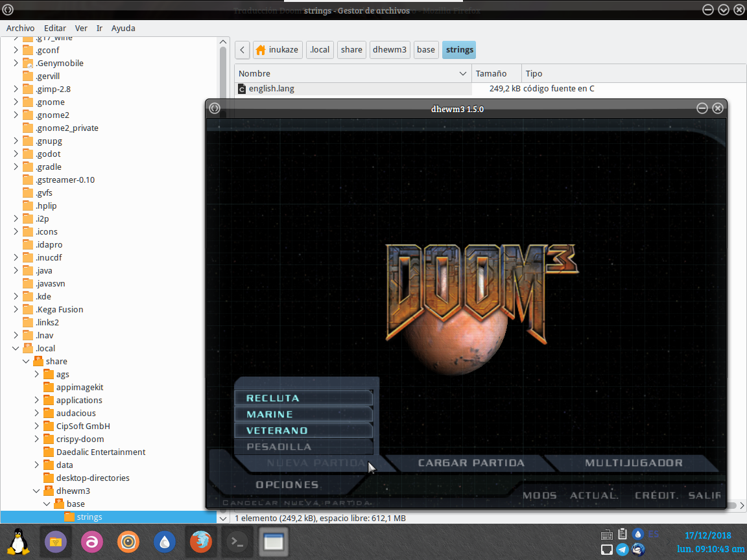This screenshot has height=560, width=747.
Task: Open the Tux penguin start menu
Action: tap(18, 541)
